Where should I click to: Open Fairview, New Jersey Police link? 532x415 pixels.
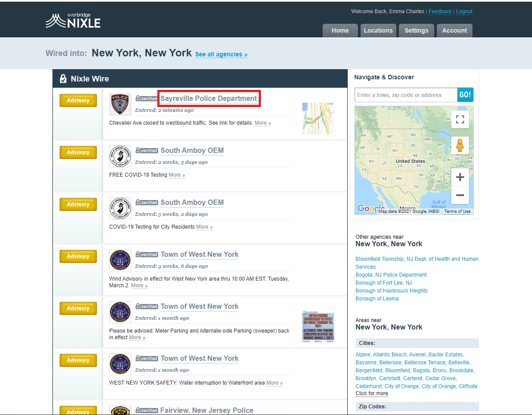point(207,410)
